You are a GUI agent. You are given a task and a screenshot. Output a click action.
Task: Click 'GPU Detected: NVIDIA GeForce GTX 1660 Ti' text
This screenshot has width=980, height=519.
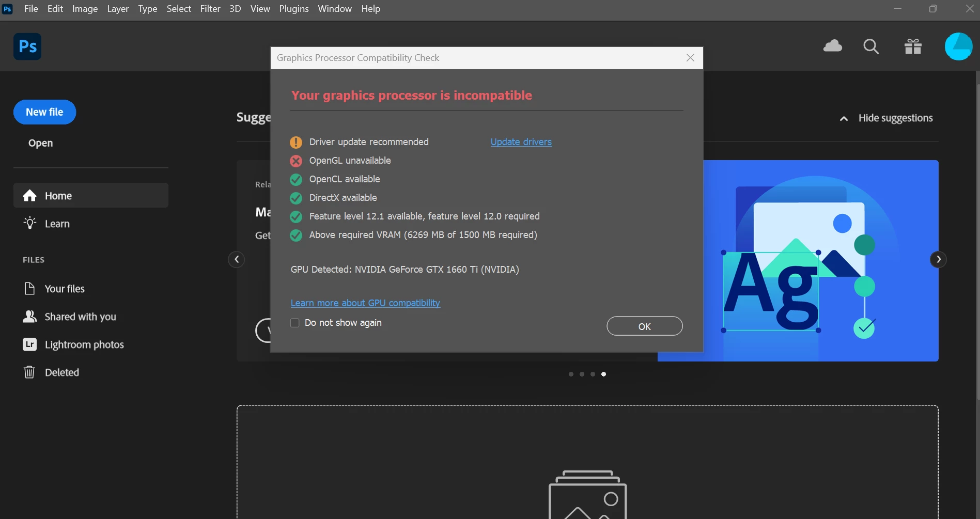[405, 270]
